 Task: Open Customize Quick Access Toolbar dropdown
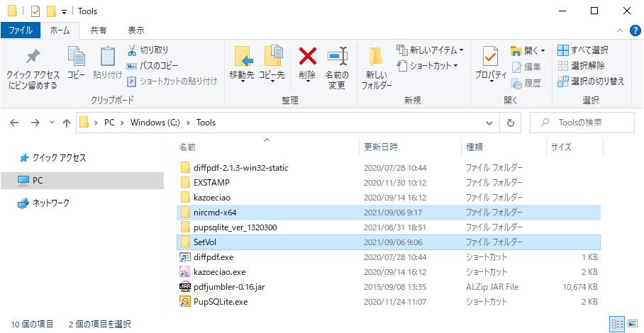tap(65, 11)
